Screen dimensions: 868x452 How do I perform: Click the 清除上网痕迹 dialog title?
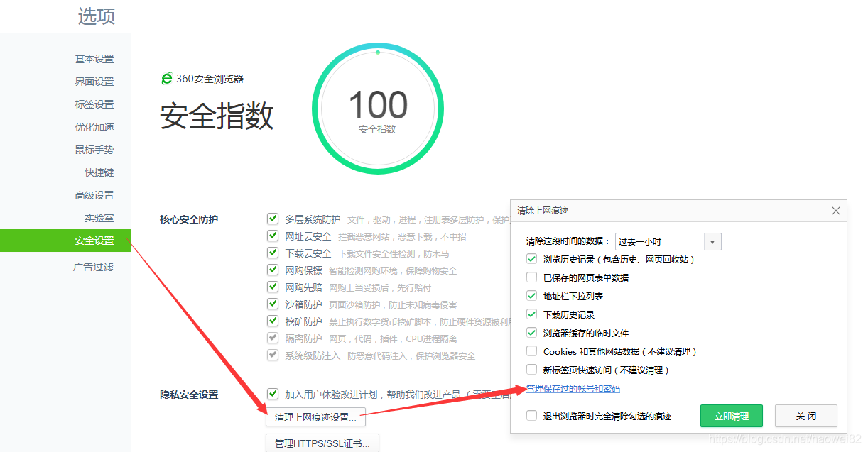[x=543, y=211]
